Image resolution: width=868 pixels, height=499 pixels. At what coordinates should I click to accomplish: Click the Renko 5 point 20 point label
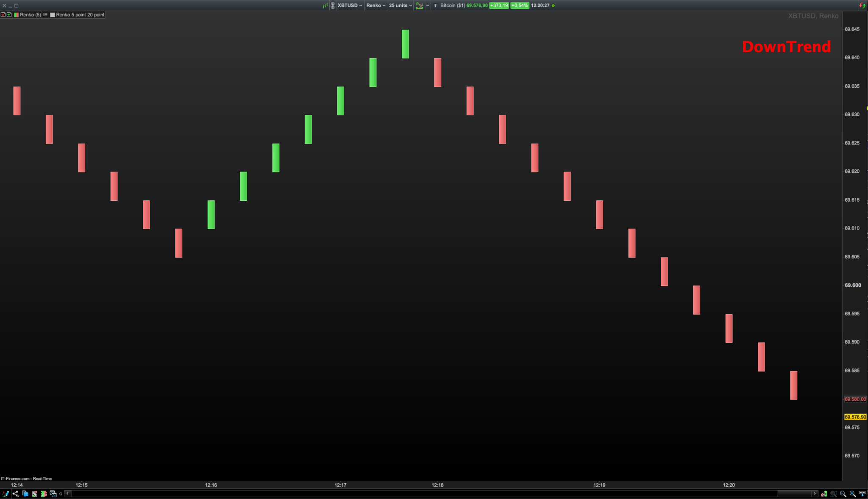click(x=80, y=15)
